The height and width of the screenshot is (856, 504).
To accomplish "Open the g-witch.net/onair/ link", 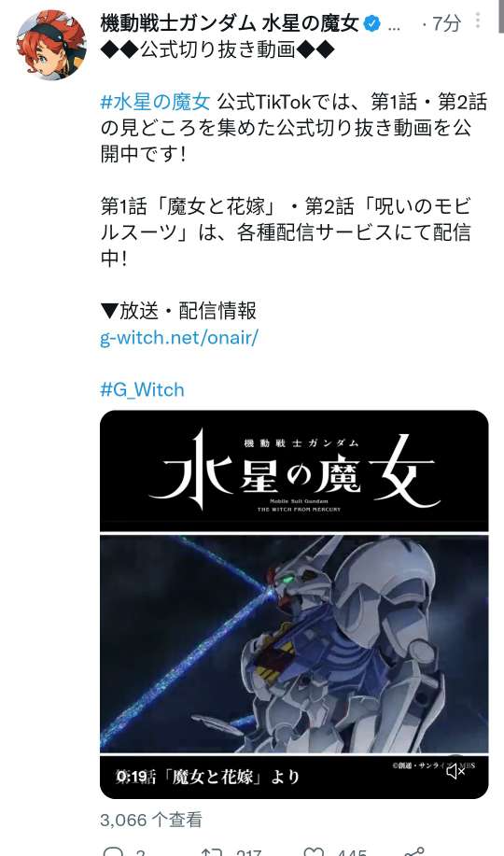I will (178, 337).
